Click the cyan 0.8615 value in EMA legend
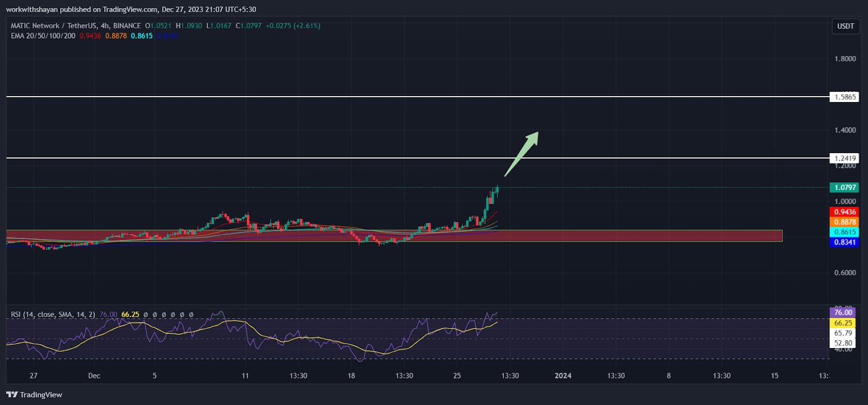 point(142,36)
